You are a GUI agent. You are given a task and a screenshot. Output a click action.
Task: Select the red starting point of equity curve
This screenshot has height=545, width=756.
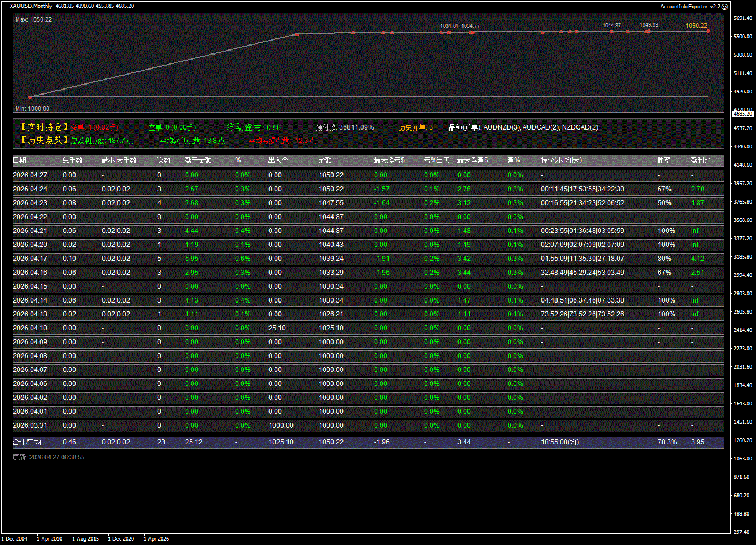[30, 97]
